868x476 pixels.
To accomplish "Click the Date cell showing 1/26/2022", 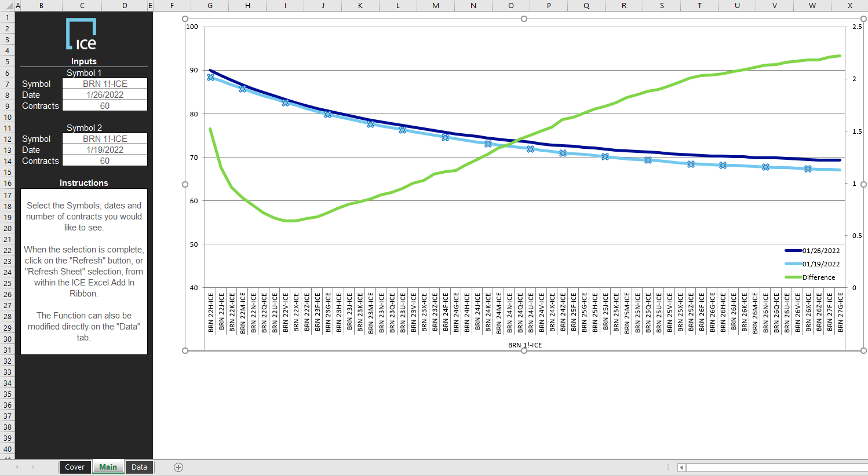I will pos(104,94).
